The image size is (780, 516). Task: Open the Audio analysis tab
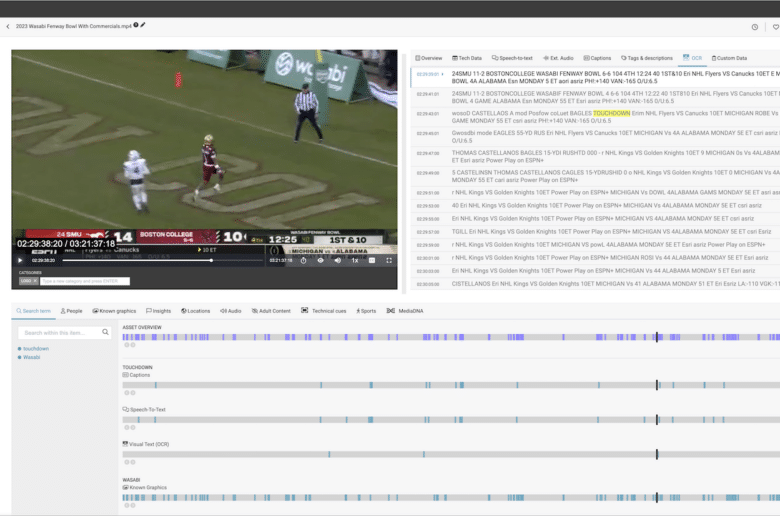coord(231,311)
